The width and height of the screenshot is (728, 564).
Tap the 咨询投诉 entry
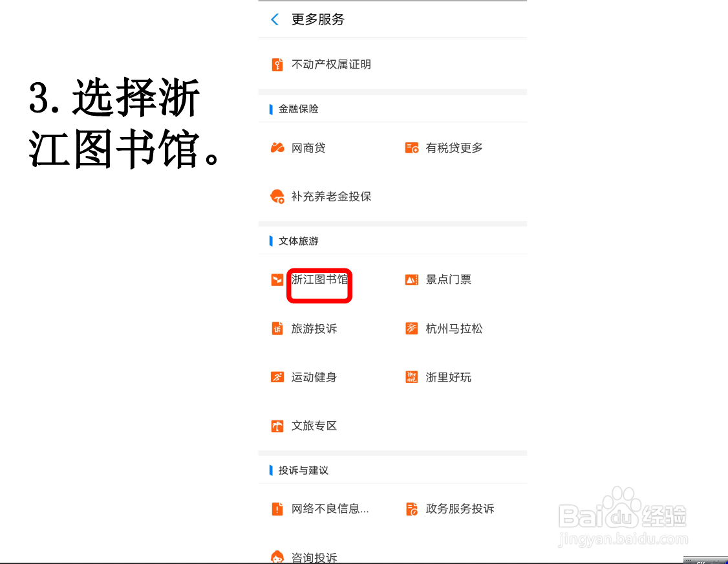tap(314, 558)
